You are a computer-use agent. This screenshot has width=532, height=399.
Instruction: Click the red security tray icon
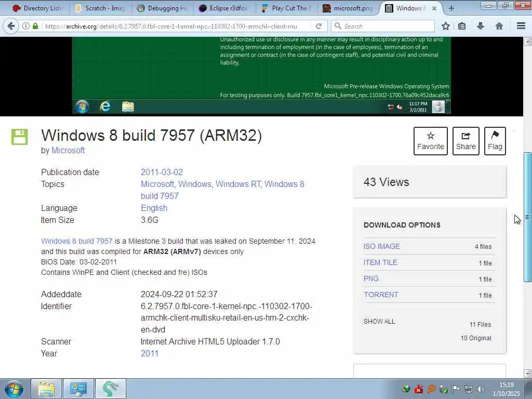click(x=419, y=389)
